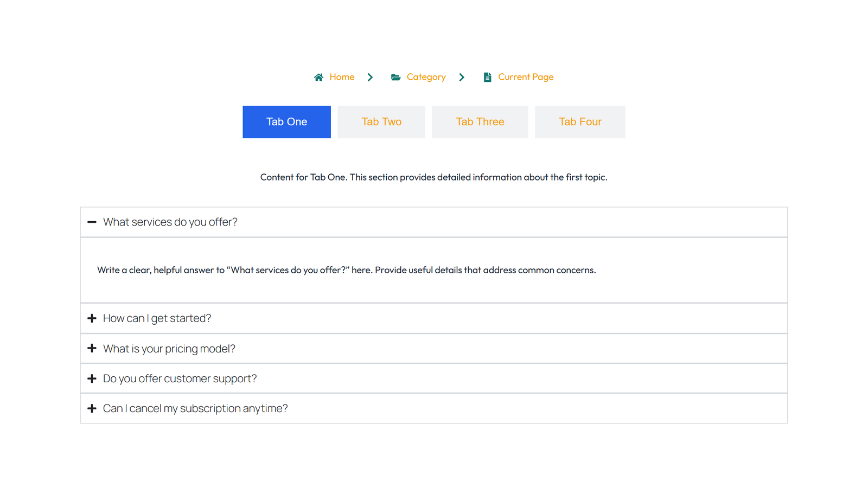This screenshot has height=488, width=868.
Task: Collapse the 'What services do you offer?' accordion
Action: 170,222
